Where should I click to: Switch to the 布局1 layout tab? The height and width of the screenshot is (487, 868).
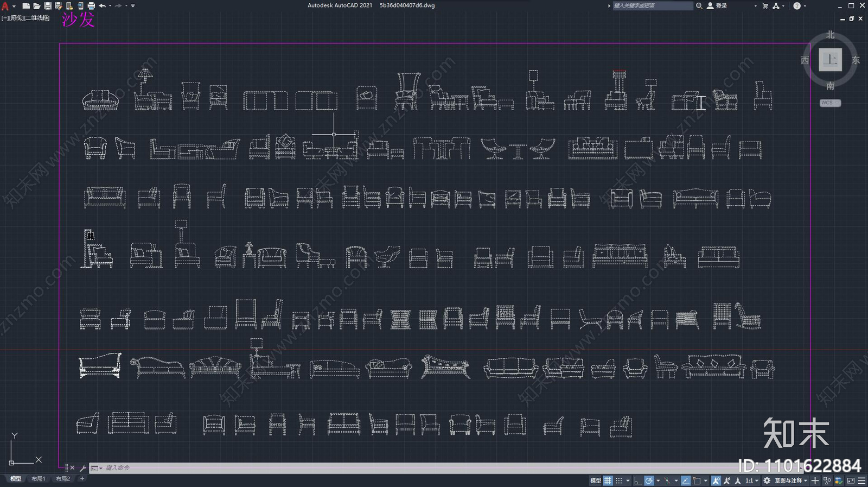pyautogui.click(x=38, y=479)
